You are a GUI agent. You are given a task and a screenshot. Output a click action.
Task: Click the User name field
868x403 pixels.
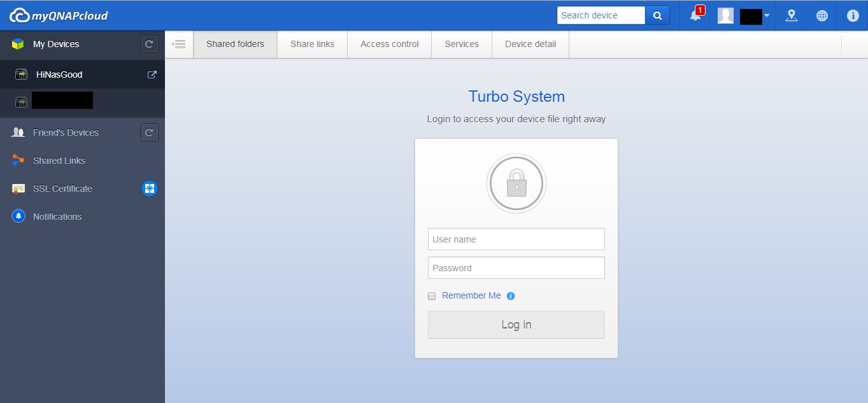tap(516, 239)
